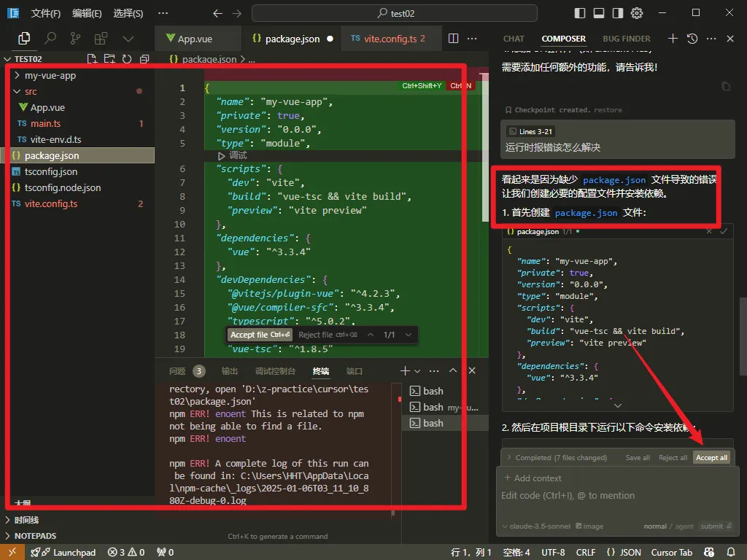The height and width of the screenshot is (560, 747).
Task: Open the settings gear in title bar
Action: click(x=637, y=13)
